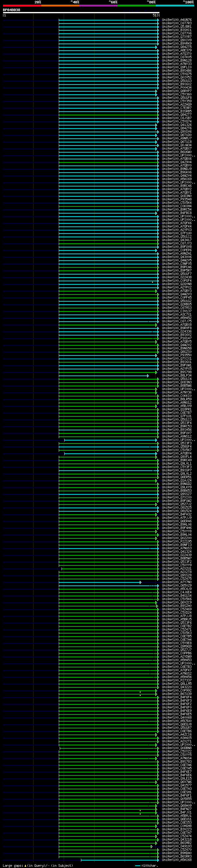Open hit UniRef100_B8LR59
This screenshot has height=868, width=197.
(176, 399)
